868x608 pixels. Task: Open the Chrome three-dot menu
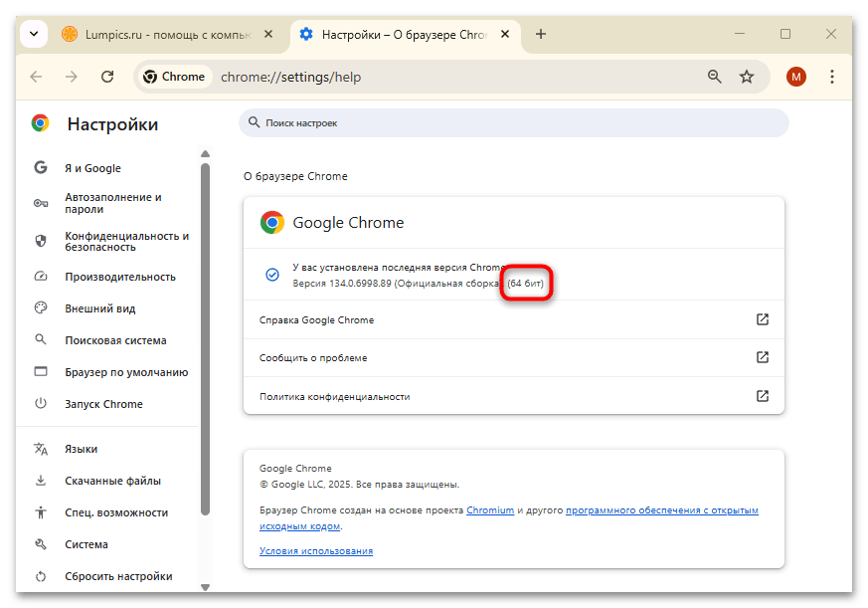point(832,77)
